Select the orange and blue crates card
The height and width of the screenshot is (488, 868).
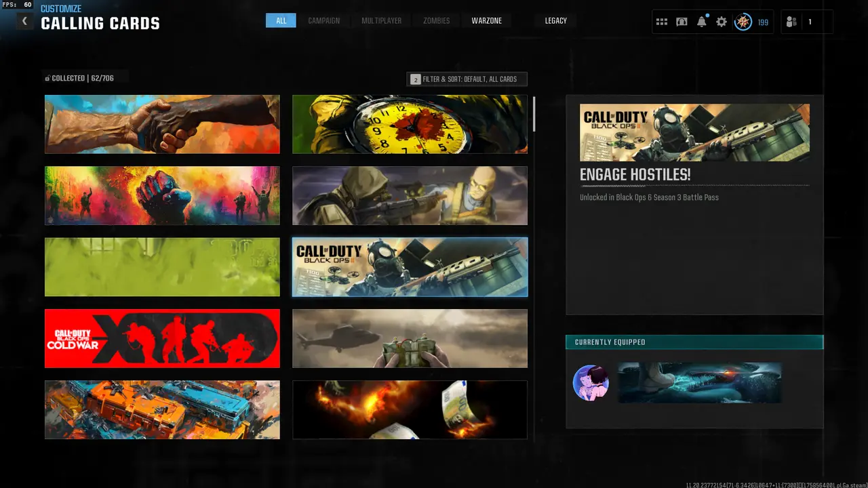162,409
